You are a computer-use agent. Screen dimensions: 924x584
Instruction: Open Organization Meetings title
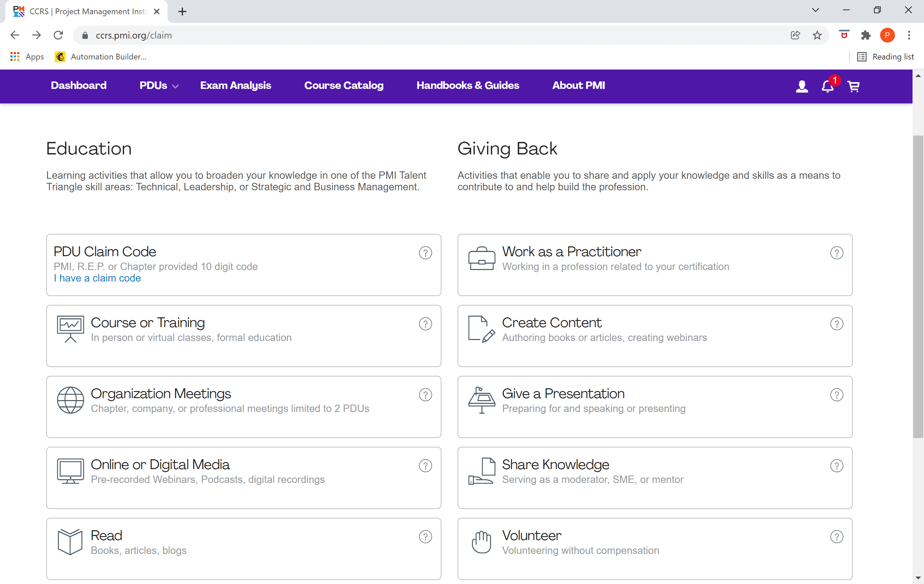(x=161, y=393)
